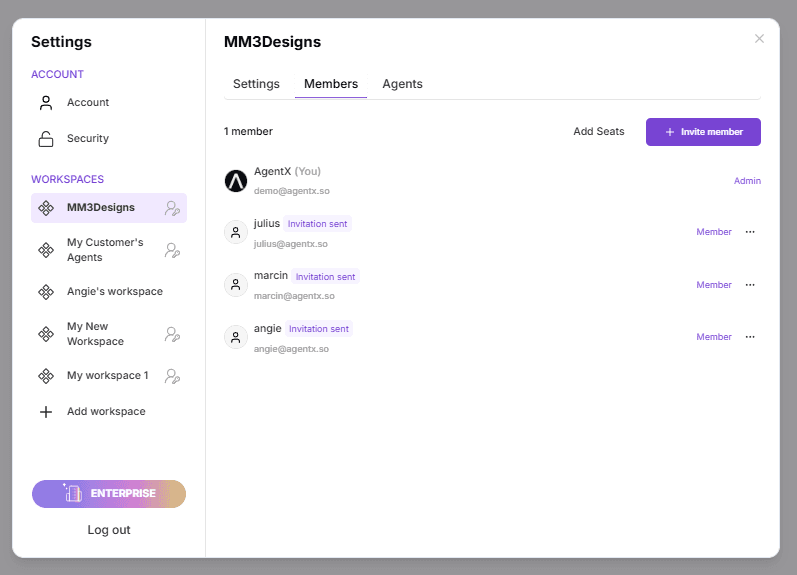The image size is (797, 575).
Task: Click the MM3Designs workspace diamond icon
Action: tap(46, 208)
